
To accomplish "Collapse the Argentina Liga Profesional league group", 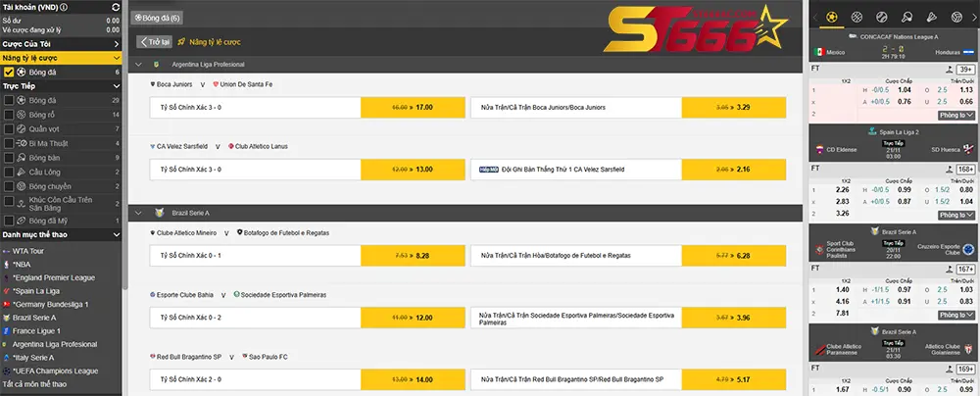I will 138,65.
